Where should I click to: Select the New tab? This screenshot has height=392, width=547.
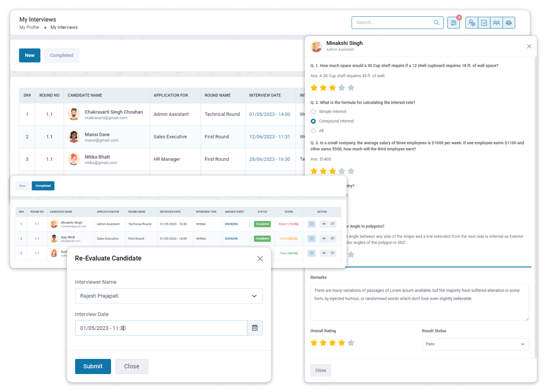[30, 56]
